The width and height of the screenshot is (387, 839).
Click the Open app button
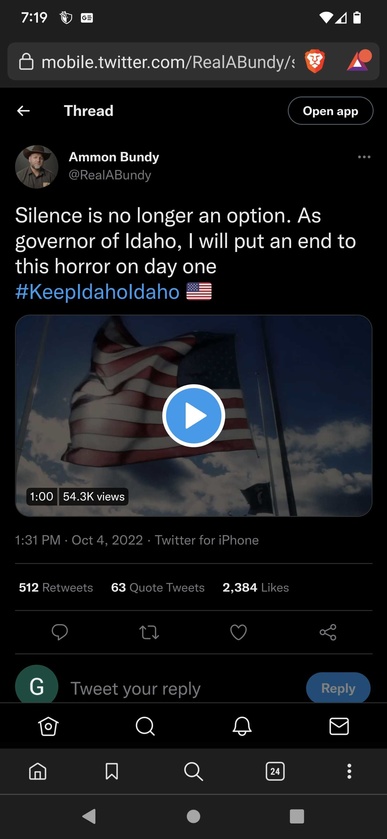pyautogui.click(x=330, y=111)
